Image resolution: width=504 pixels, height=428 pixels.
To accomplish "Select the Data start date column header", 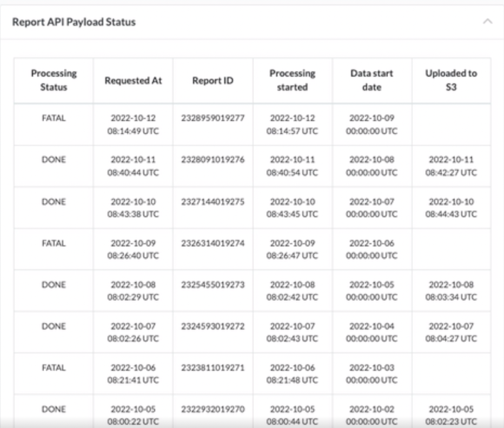I will [x=372, y=81].
